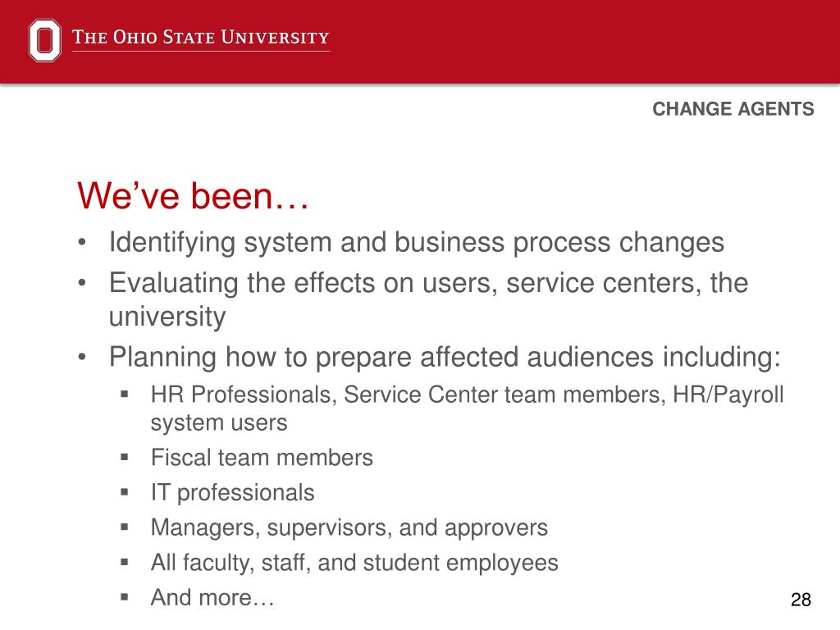Select the CHANGE AGENTS section label
The image size is (840, 630).
point(733,109)
